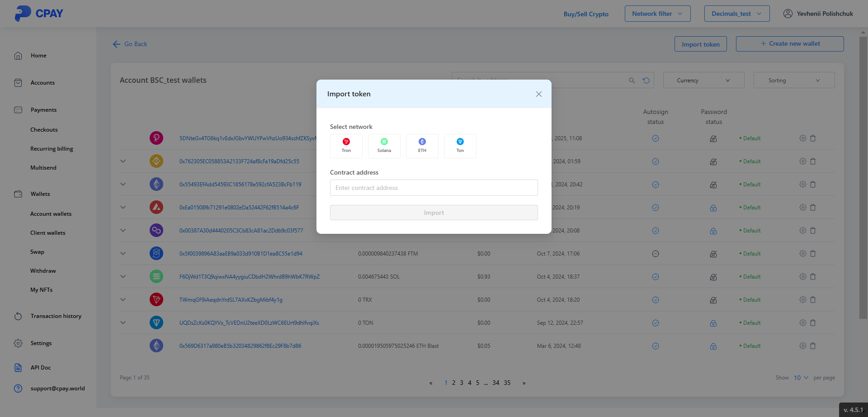Expand the Currency dropdown
Screen dimensions: 868x417
(x=703, y=81)
